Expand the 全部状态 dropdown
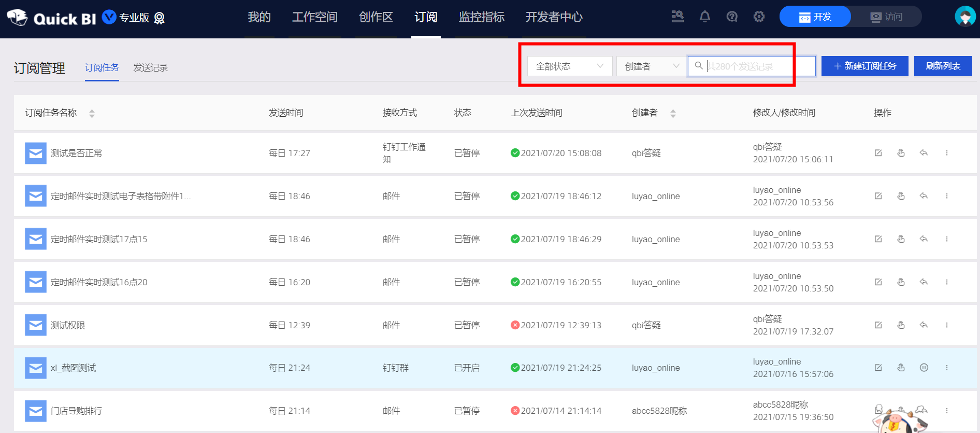The width and height of the screenshot is (980, 433). (569, 66)
